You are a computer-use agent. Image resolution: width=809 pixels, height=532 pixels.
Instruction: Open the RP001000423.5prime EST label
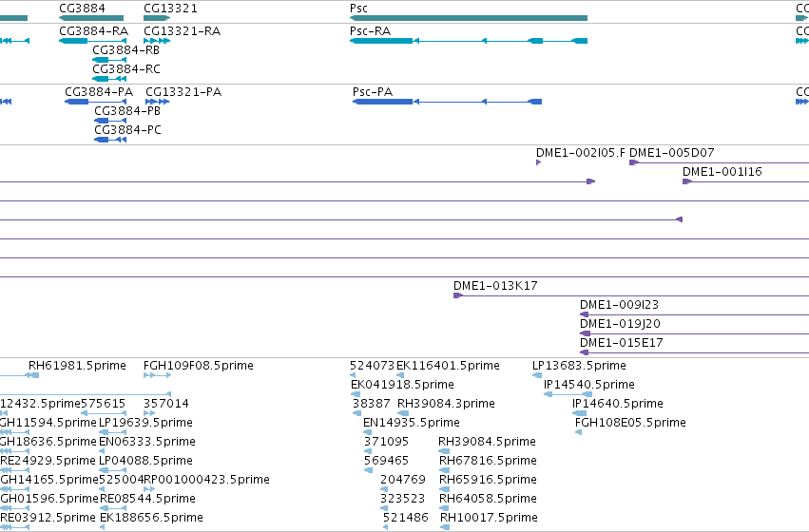coord(206,480)
